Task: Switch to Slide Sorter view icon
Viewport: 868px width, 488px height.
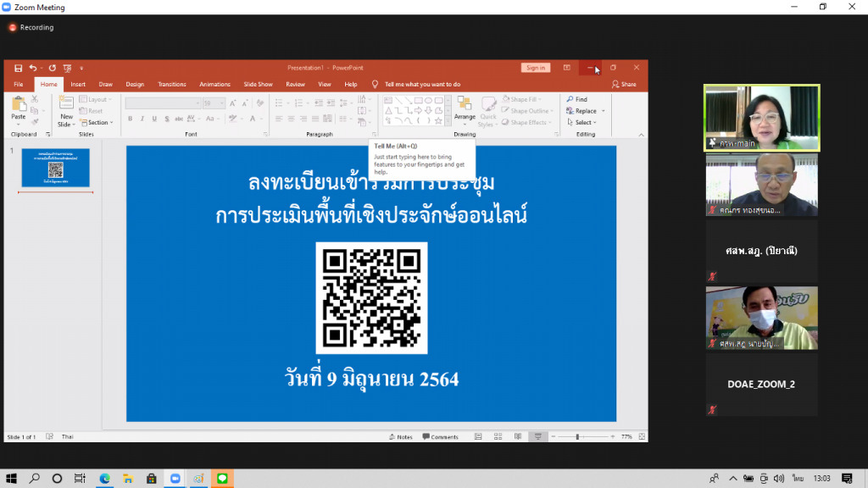Action: [498, 436]
